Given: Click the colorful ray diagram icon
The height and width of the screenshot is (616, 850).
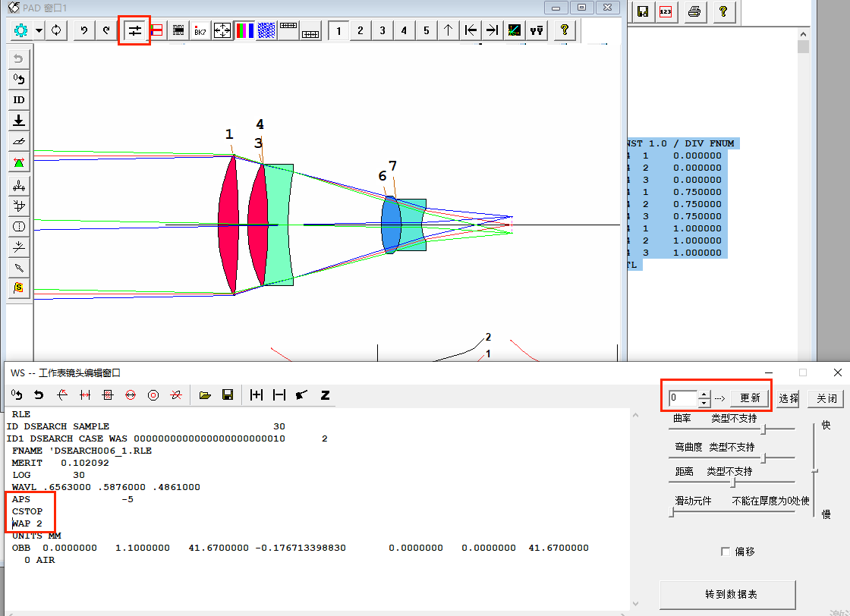Looking at the screenshot, I should (515, 30).
